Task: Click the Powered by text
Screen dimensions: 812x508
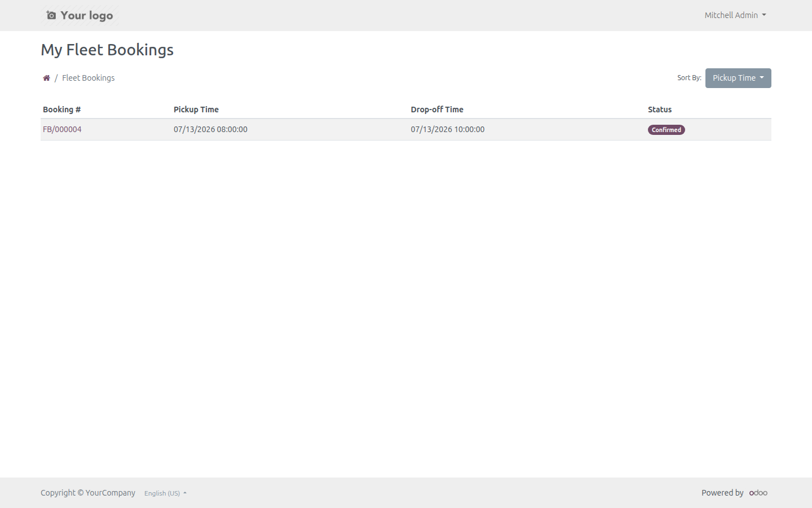Action: [722, 493]
